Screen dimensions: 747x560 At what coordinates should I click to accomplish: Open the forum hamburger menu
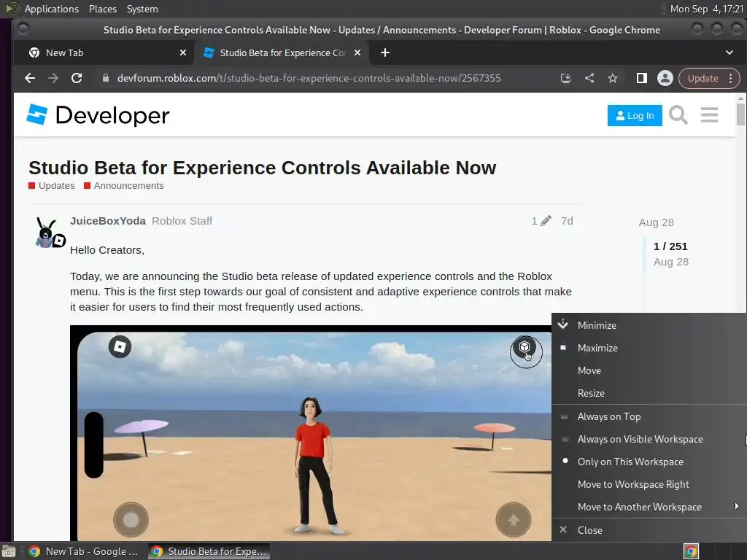tap(709, 114)
